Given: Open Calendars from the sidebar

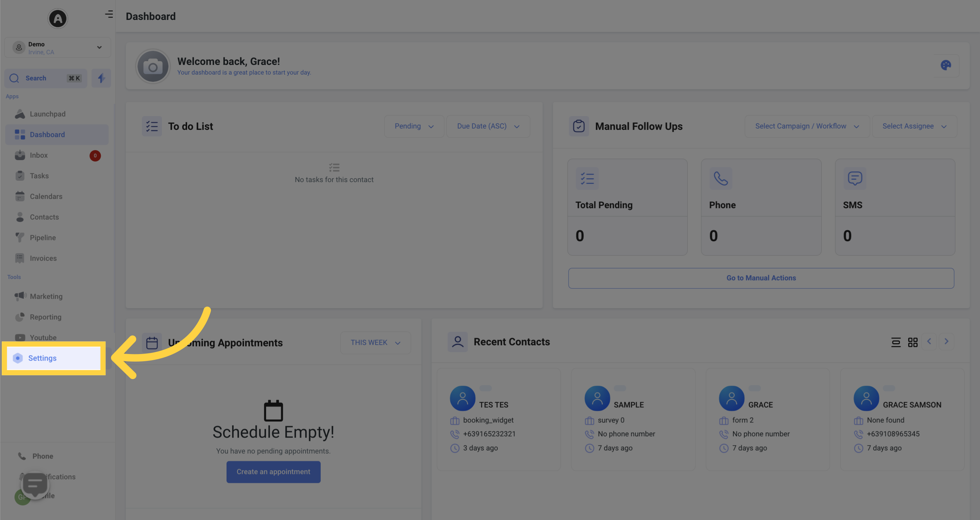Looking at the screenshot, I should coord(57,196).
